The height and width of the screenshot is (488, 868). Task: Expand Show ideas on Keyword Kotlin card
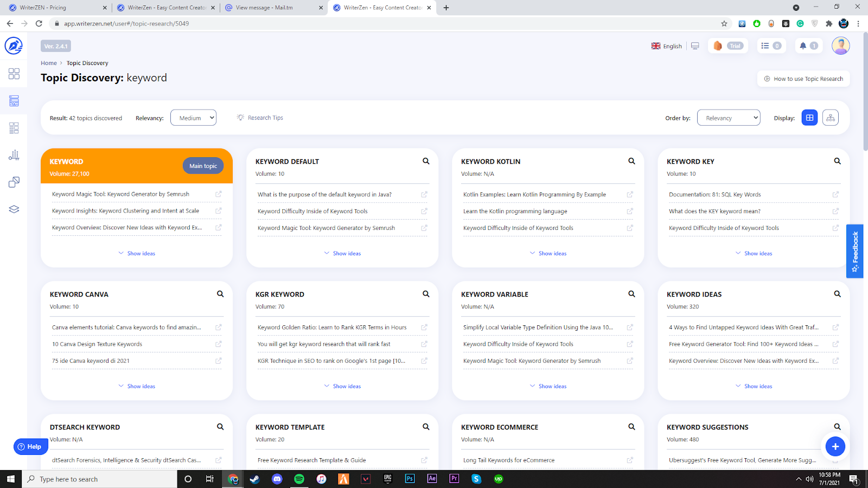tap(548, 253)
